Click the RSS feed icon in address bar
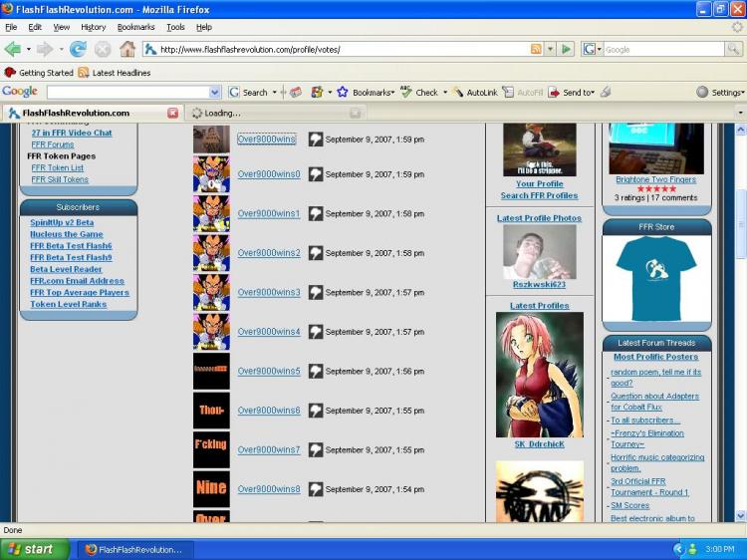The height and width of the screenshot is (560, 747). (536, 49)
